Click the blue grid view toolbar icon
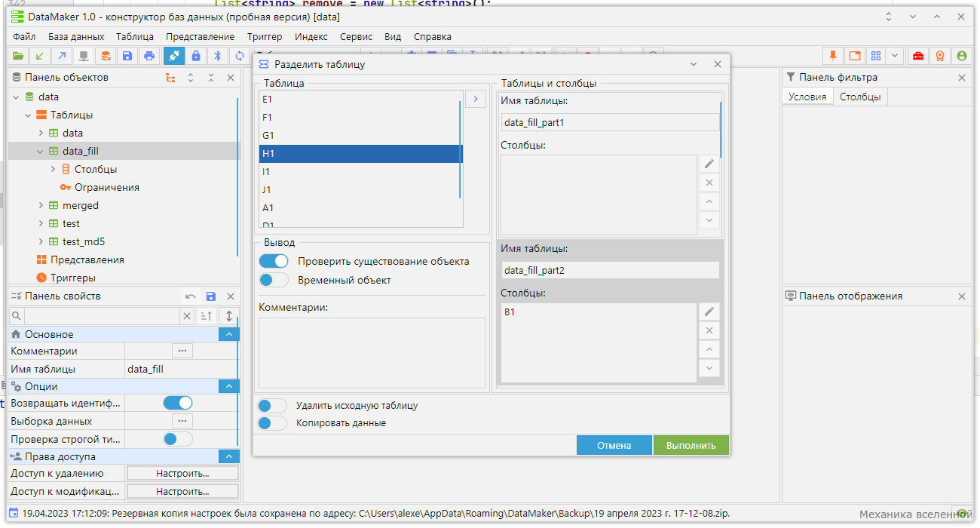 (x=876, y=56)
